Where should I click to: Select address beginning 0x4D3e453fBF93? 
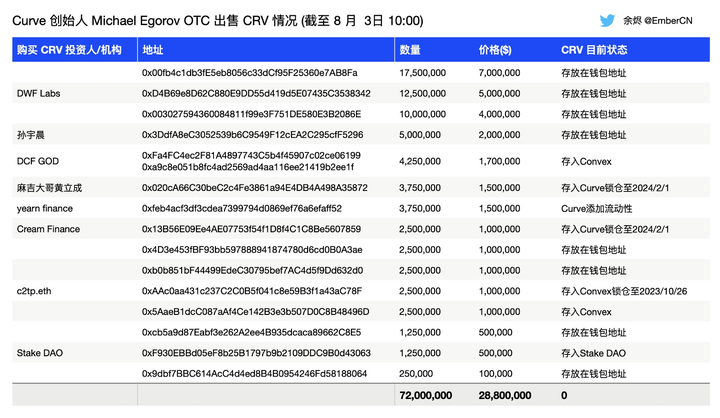click(x=252, y=250)
